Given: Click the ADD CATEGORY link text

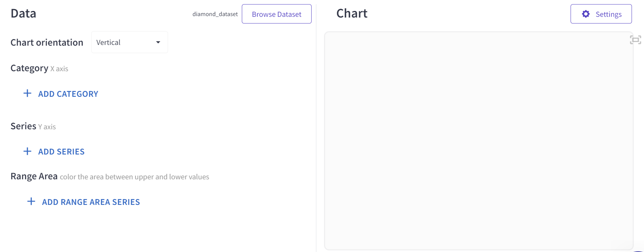Looking at the screenshot, I should 68,94.
